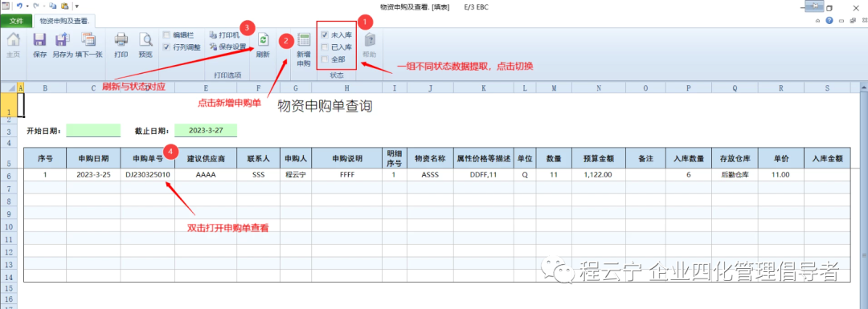868x309 pixels.
Task: Click the pin icon in title bar
Action: [814, 6]
